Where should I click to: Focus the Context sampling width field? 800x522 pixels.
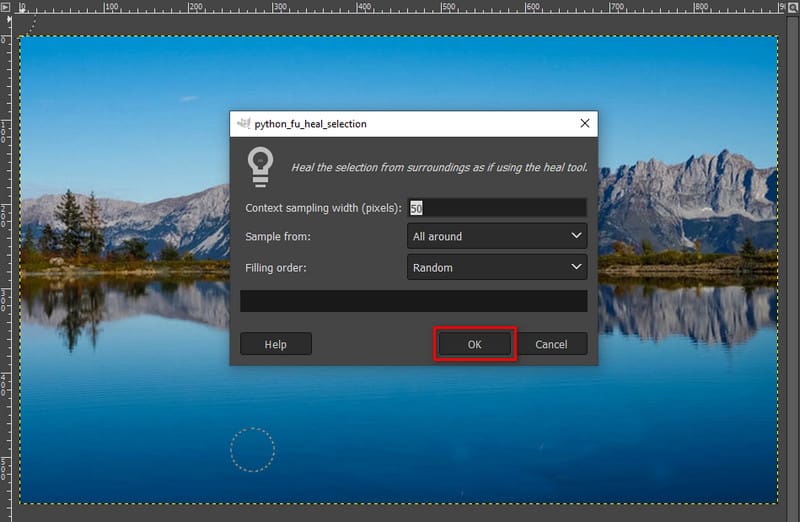pos(497,208)
